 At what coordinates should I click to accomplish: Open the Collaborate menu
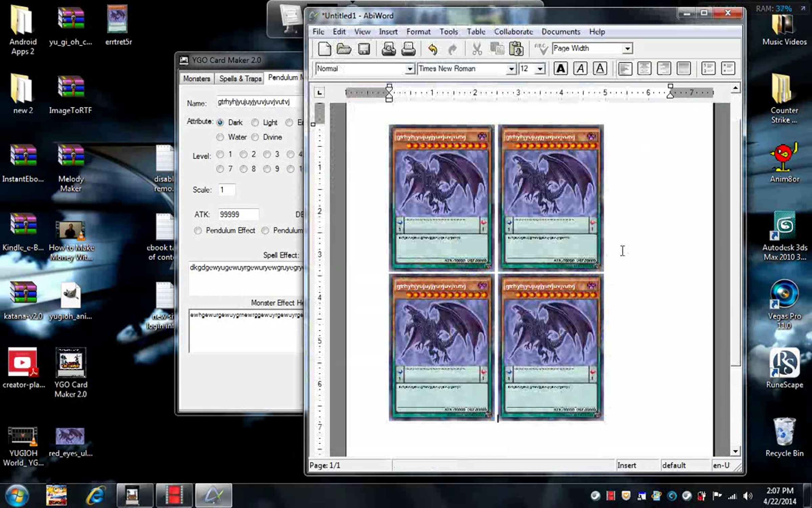513,31
